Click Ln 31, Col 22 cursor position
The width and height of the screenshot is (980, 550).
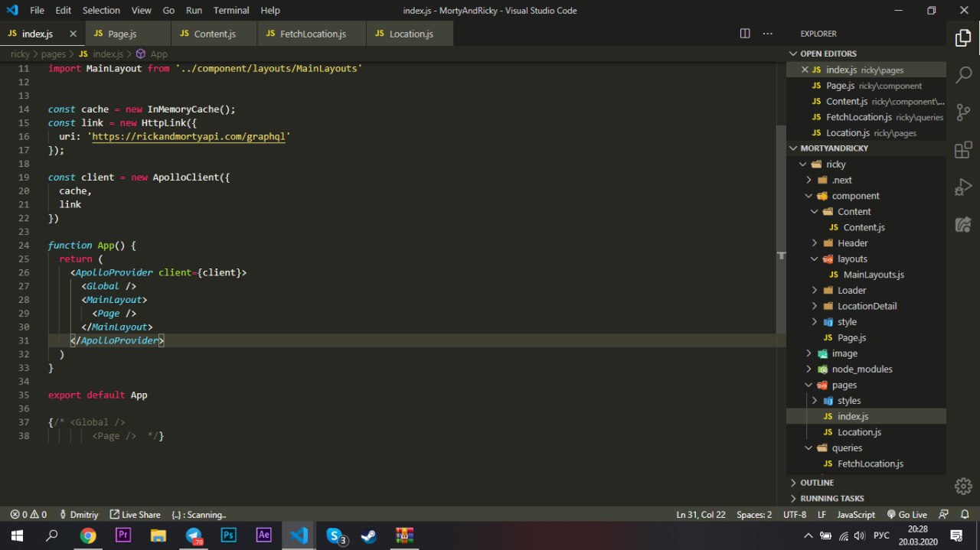tap(701, 515)
